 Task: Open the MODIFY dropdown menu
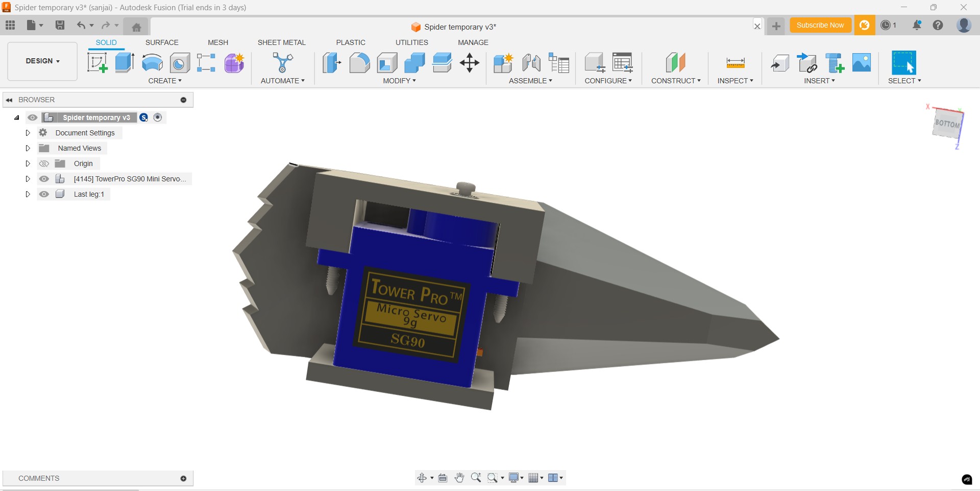(400, 81)
